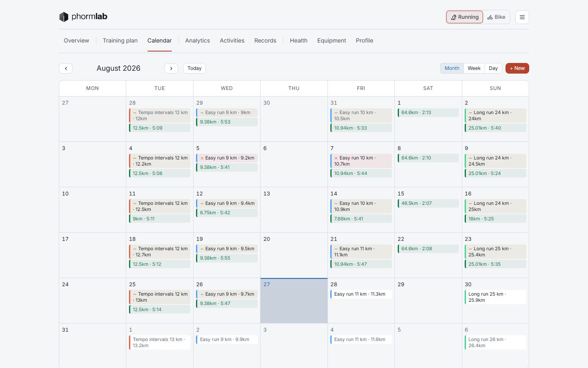Open the 9km · 5:11 activity
The height and width of the screenshot is (368, 588).
pyautogui.click(x=160, y=219)
